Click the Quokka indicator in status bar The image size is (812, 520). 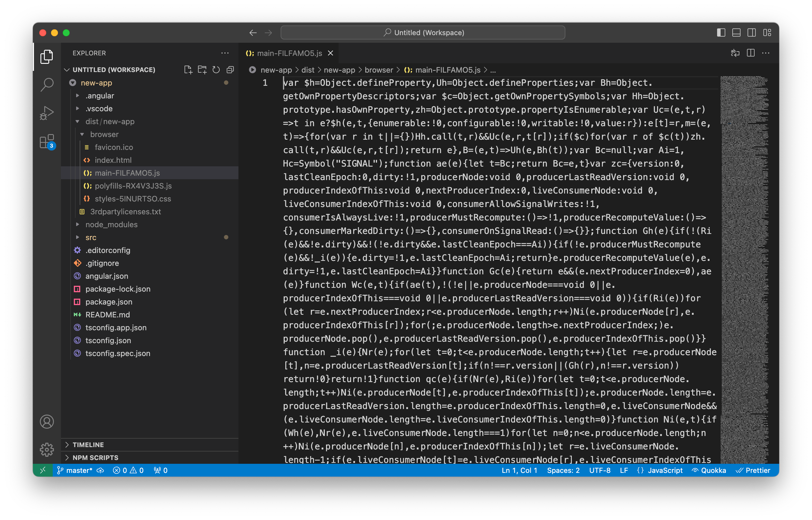[x=709, y=470]
